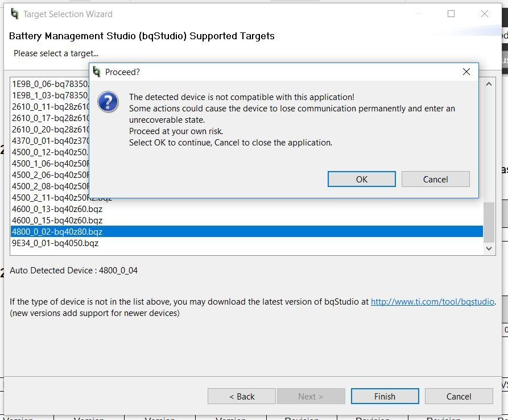The image size is (508, 420).
Task: Select 2610_0_17-bq28z610 target
Action: (x=50, y=118)
